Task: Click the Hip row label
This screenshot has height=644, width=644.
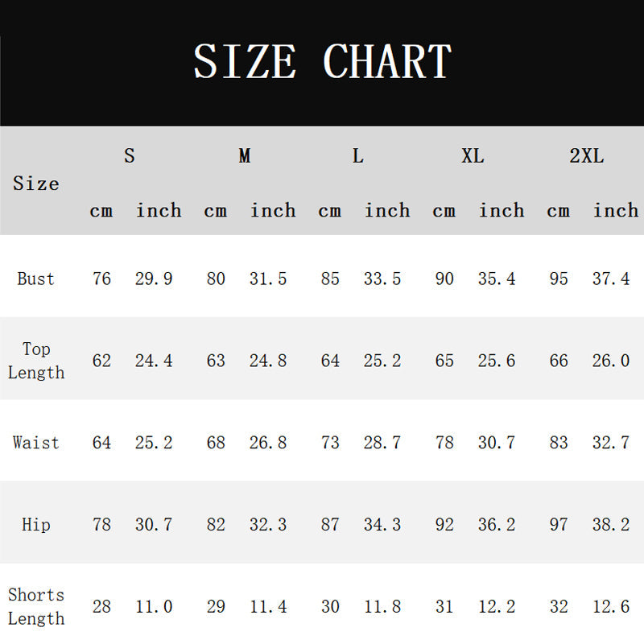Action: tap(35, 525)
